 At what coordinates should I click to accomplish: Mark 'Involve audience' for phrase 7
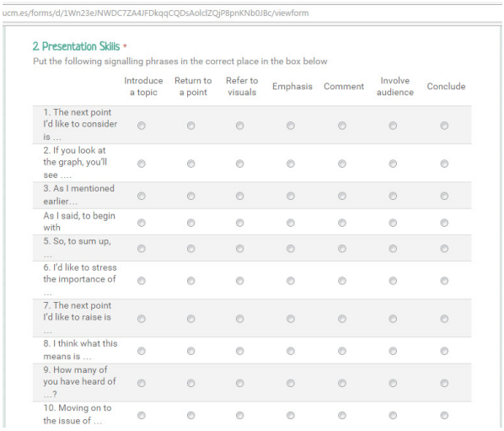(393, 319)
